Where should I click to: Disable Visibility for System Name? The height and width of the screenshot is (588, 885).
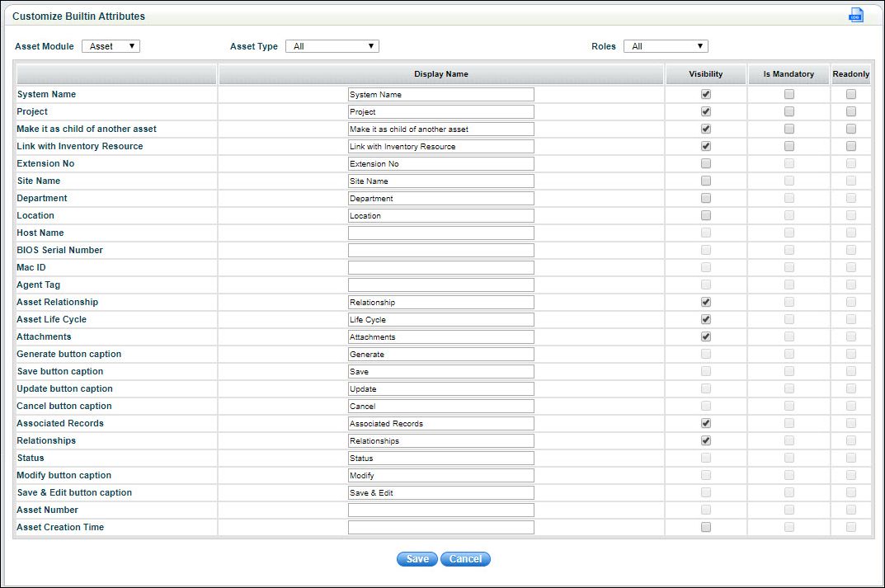click(x=705, y=94)
